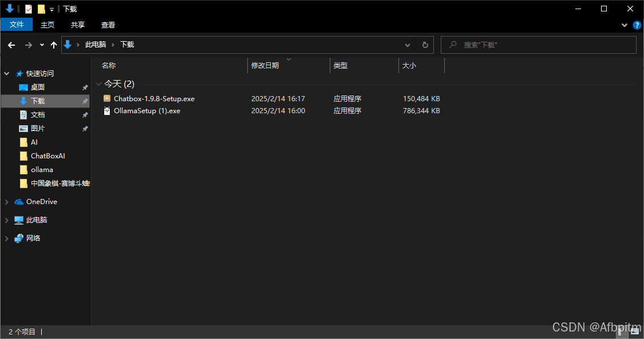Collapse the 今天 (2) file group

[99, 84]
